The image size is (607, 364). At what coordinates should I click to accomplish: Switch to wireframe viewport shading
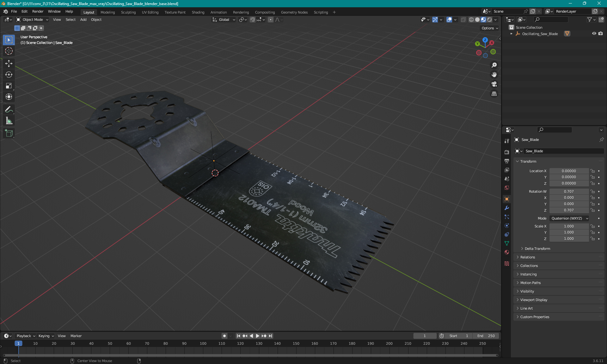(471, 20)
